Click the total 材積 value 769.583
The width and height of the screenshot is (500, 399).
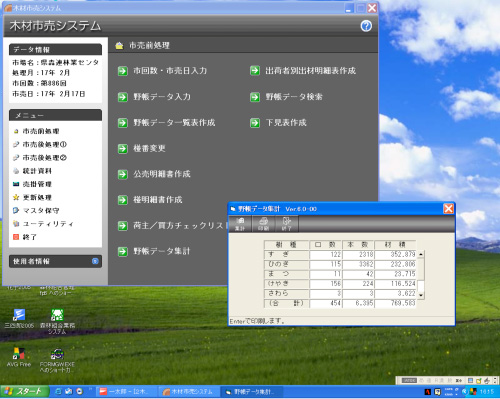396,303
